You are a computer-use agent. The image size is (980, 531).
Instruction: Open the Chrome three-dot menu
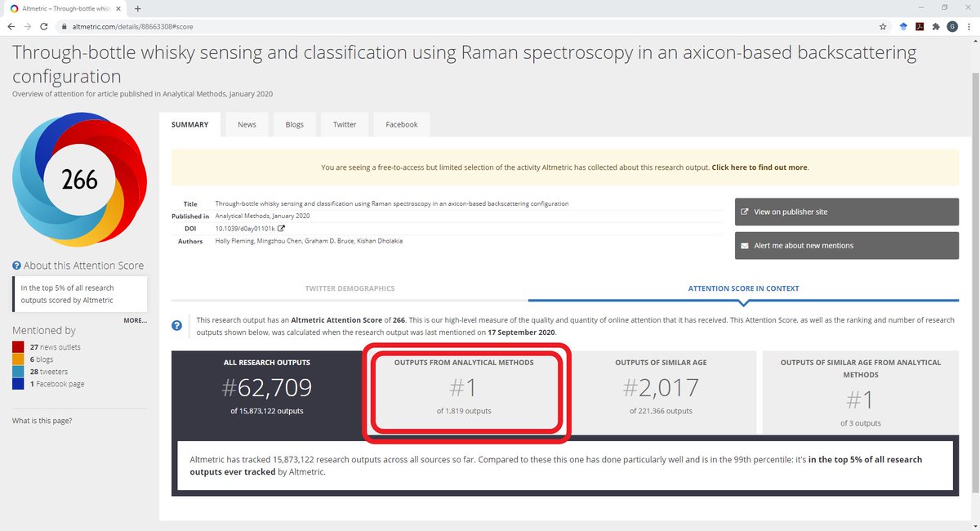click(969, 26)
